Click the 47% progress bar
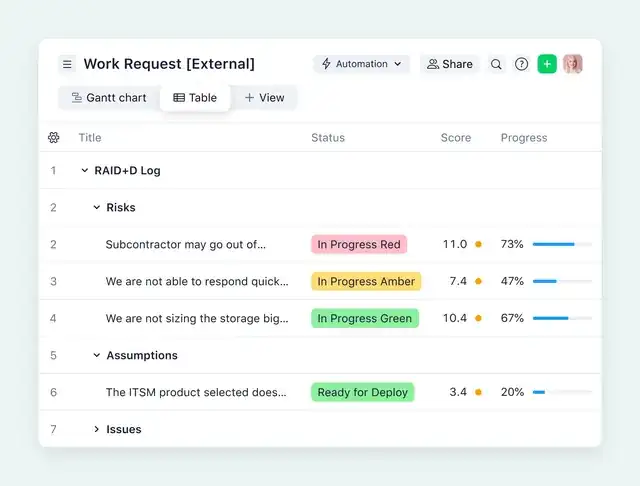The width and height of the screenshot is (640, 486). (562, 281)
